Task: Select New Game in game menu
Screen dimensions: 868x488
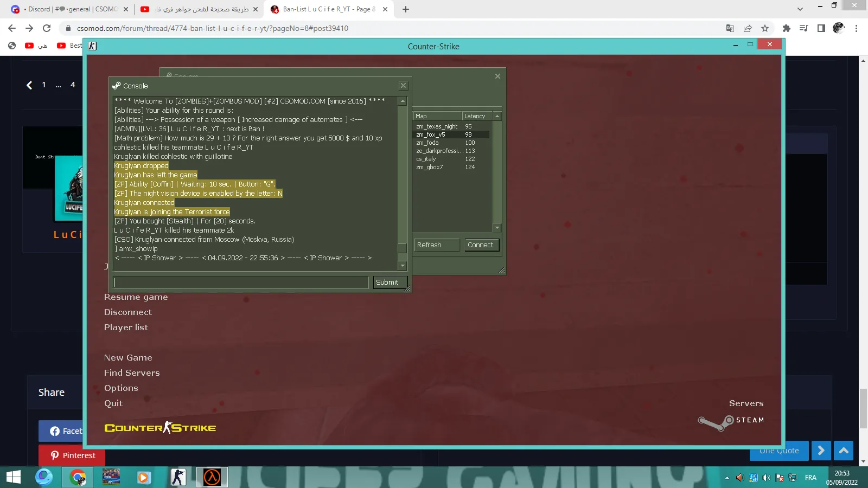Action: (x=128, y=358)
